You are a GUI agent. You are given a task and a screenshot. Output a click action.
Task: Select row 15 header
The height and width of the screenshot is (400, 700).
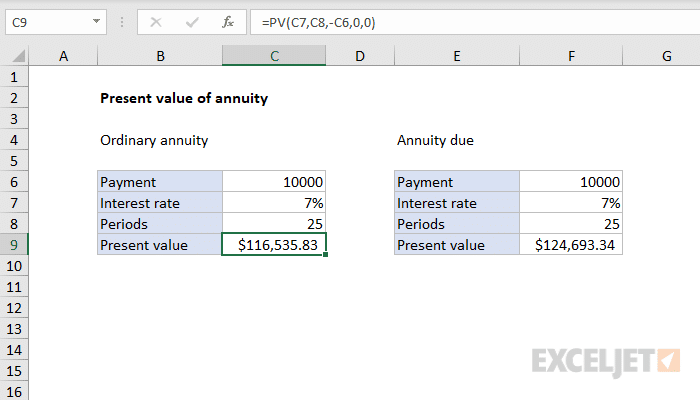14,371
